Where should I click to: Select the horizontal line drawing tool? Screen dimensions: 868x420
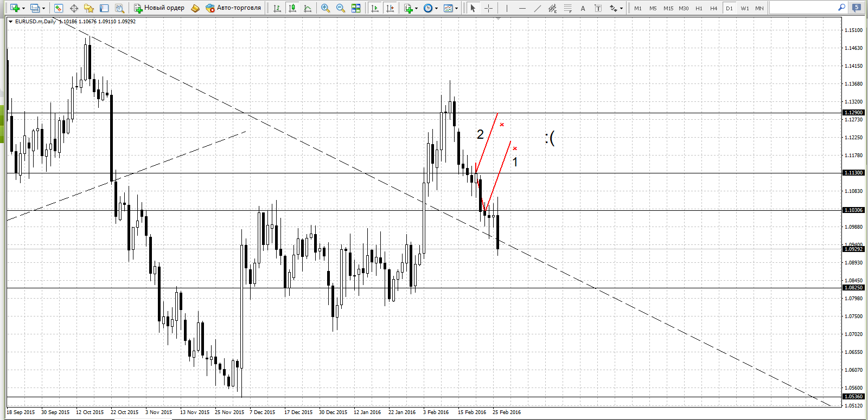[522, 8]
